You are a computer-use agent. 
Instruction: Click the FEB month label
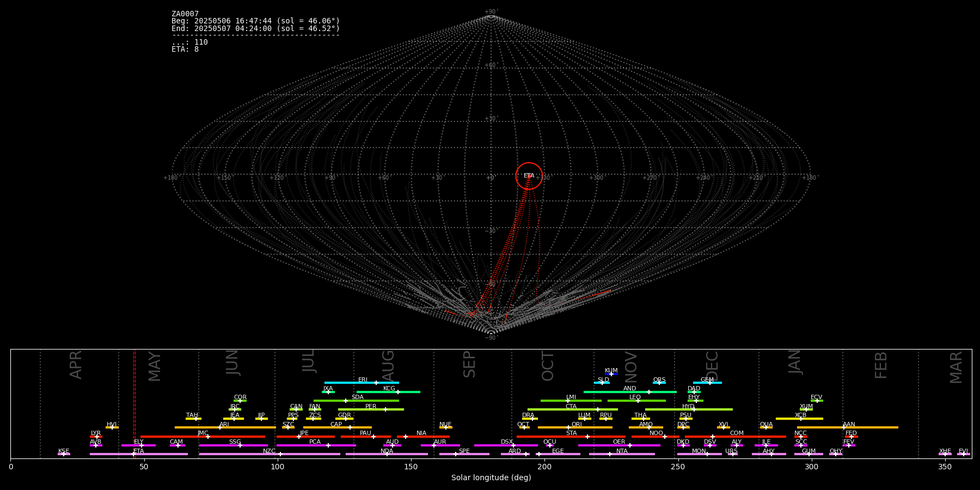point(881,365)
